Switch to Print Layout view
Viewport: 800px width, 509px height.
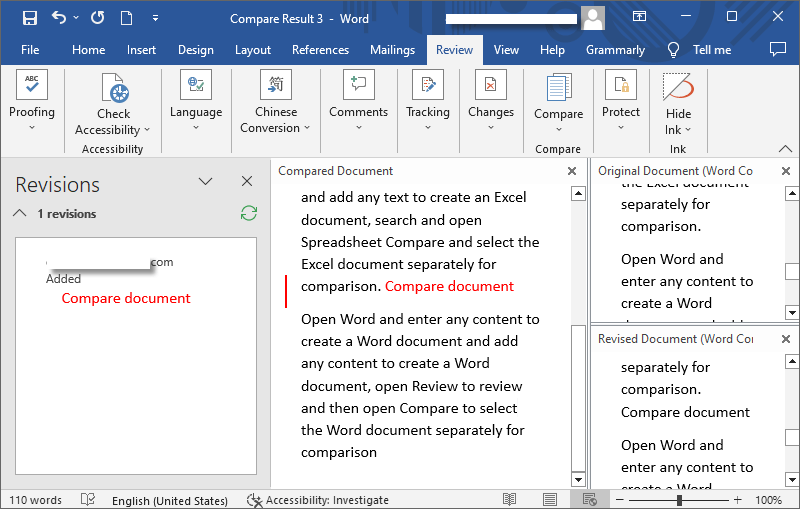click(549, 500)
